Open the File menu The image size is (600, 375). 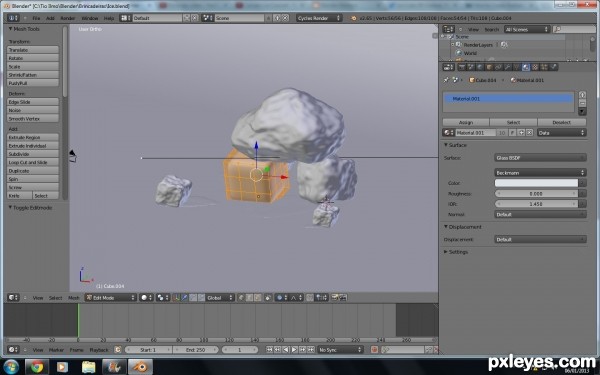[x=36, y=18]
